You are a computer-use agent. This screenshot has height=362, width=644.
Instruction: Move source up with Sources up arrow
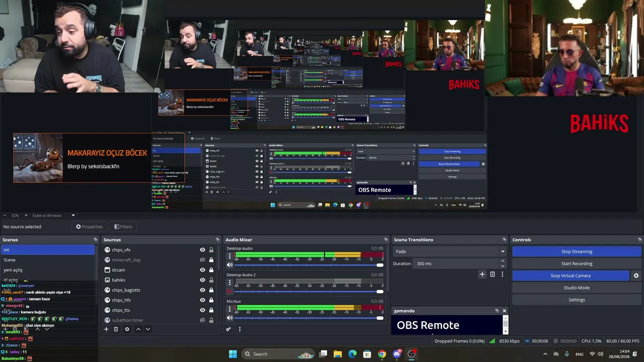(138, 329)
